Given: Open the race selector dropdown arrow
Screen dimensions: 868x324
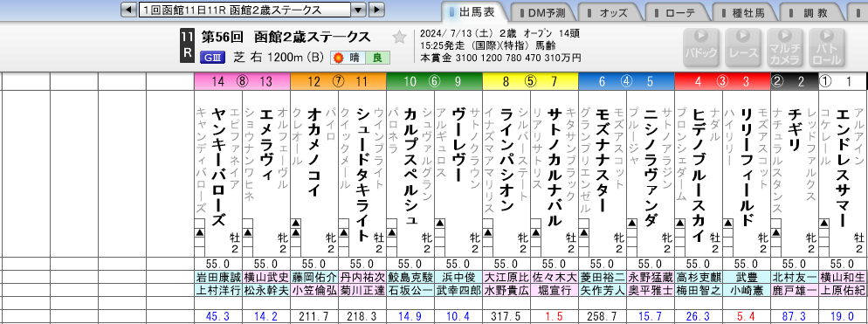Looking at the screenshot, I should [x=359, y=10].
